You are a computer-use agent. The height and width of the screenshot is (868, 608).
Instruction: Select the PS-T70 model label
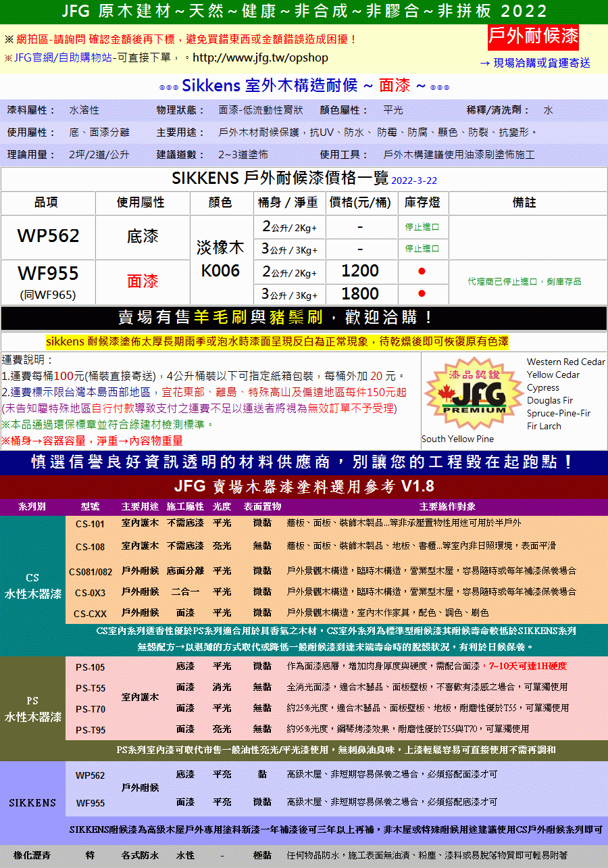pyautogui.click(x=90, y=709)
